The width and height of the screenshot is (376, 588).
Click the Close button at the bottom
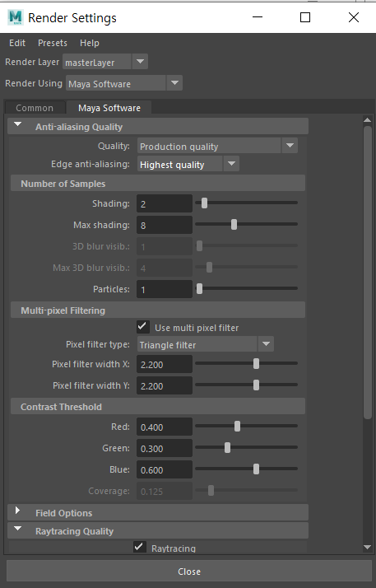pos(189,572)
